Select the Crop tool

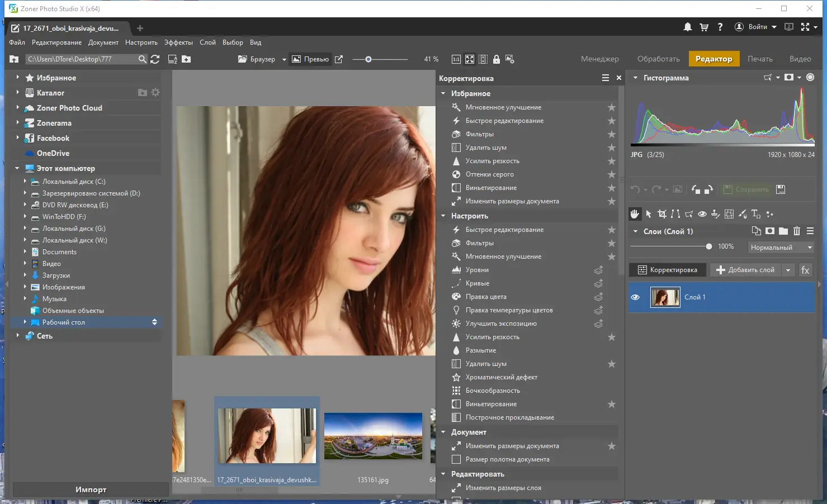(x=662, y=214)
